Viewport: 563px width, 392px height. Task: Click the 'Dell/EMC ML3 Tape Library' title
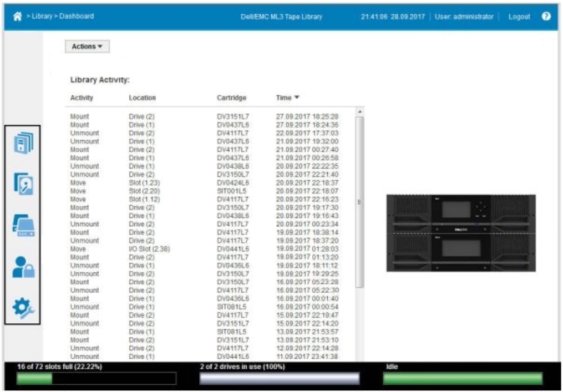coord(281,17)
